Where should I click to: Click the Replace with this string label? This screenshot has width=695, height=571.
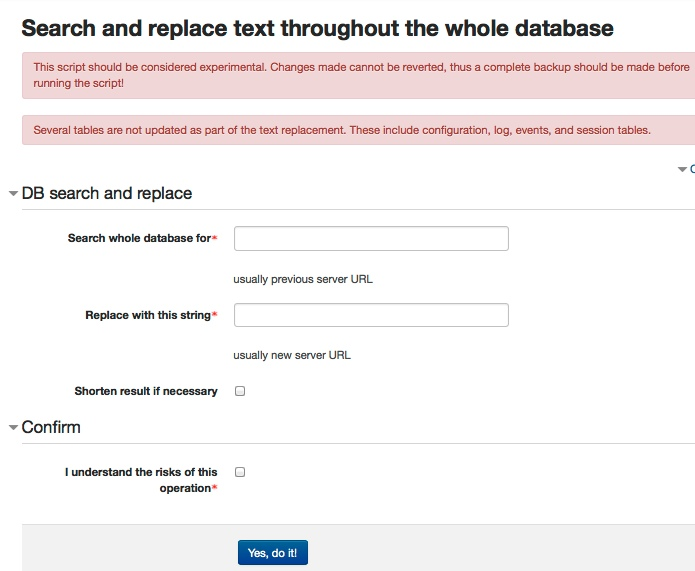148,315
